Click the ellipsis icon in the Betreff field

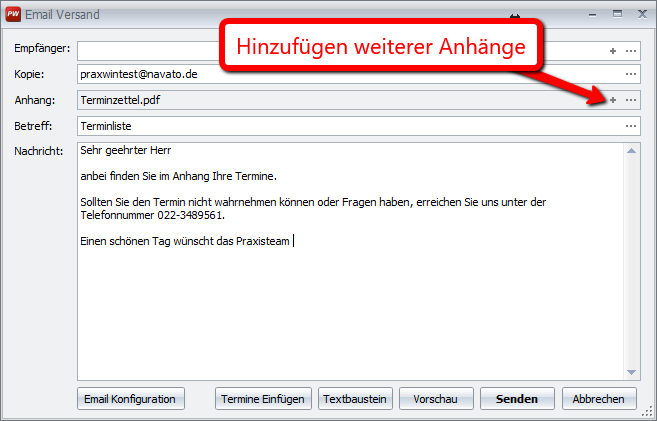point(630,126)
